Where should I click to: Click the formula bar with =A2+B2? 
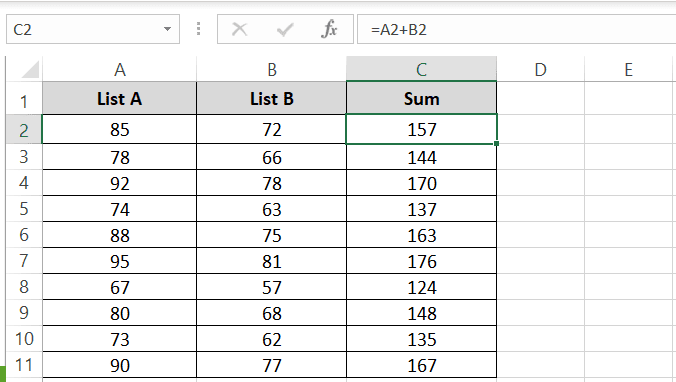pos(516,29)
